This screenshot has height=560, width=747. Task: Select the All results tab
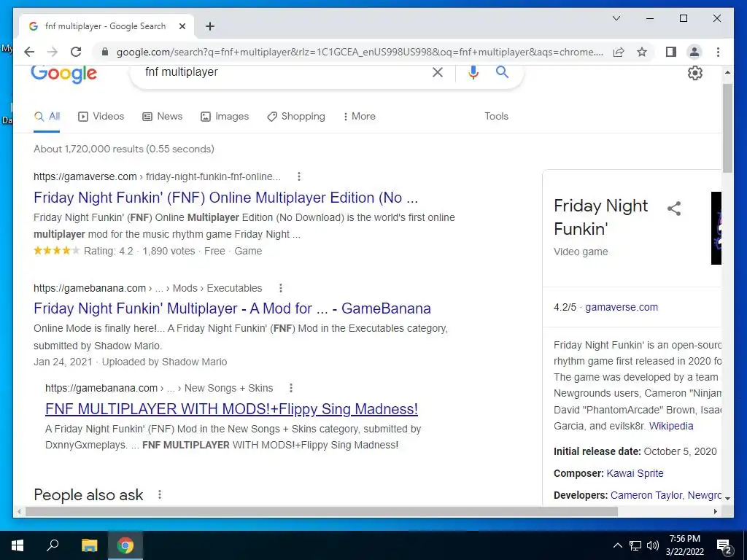pos(47,116)
